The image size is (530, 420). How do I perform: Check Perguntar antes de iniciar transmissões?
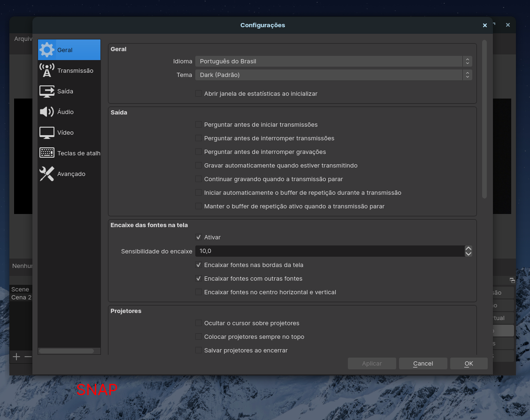pyautogui.click(x=199, y=125)
